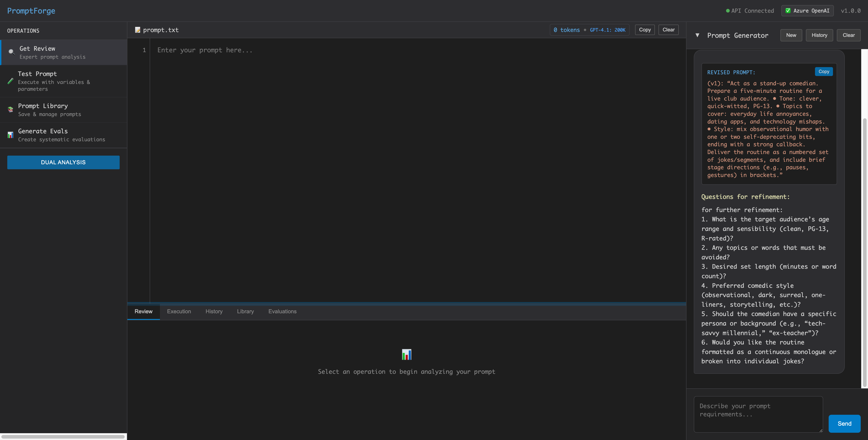Screen dimensions: 868x440
Task: Copy the prompt.txt editor contents
Action: [645, 30]
